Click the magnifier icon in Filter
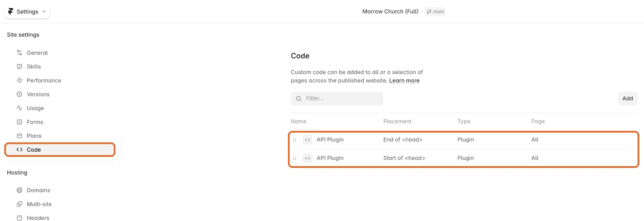The height and width of the screenshot is (221, 644). (x=299, y=99)
